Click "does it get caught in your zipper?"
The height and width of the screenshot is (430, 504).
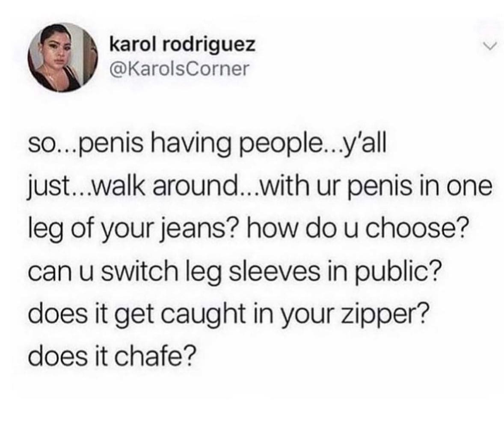coord(228,314)
